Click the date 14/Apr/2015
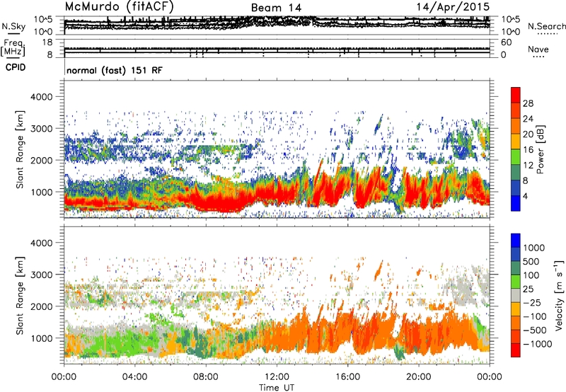Image resolution: width=566 pixels, height=392 pixels. point(453,7)
